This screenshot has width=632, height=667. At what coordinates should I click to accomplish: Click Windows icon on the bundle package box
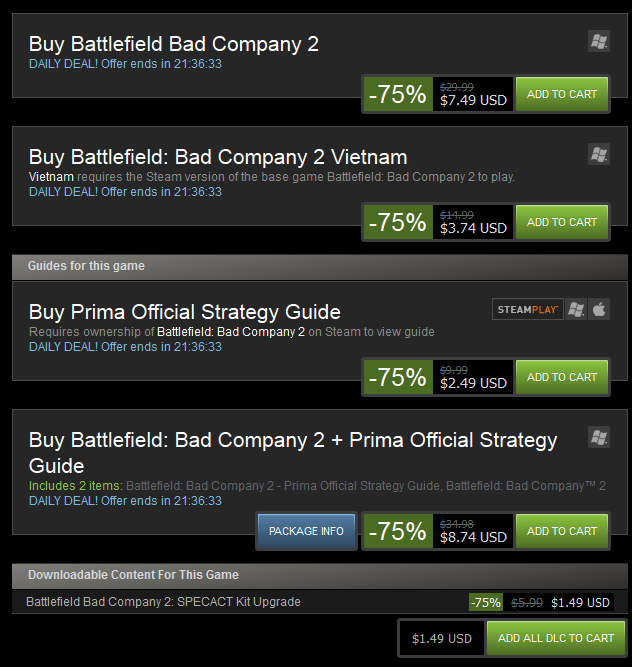click(599, 437)
